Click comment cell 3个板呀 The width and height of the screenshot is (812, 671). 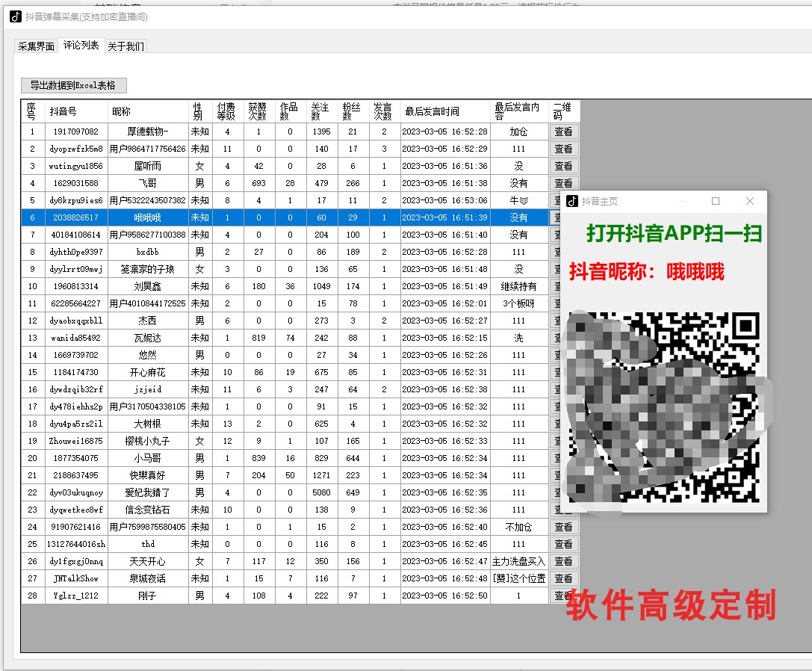click(519, 303)
